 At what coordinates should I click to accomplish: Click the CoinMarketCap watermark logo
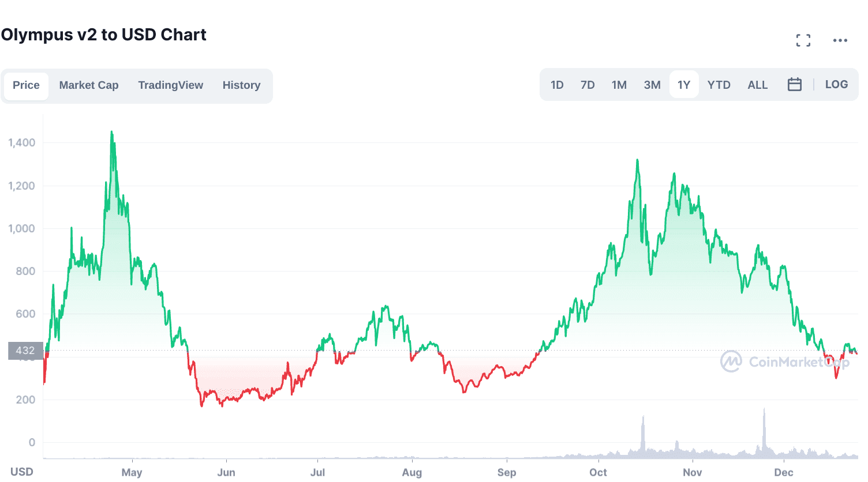(784, 361)
